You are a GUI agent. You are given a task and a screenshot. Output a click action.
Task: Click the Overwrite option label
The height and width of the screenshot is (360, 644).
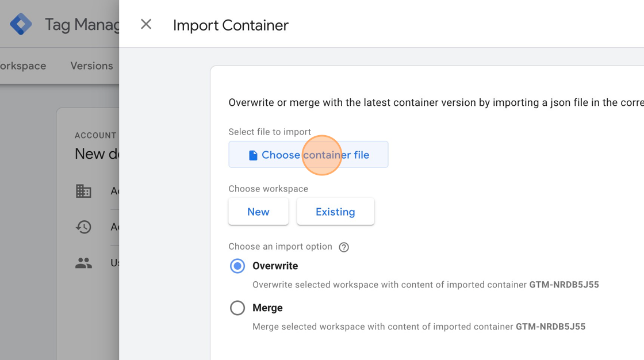click(275, 266)
